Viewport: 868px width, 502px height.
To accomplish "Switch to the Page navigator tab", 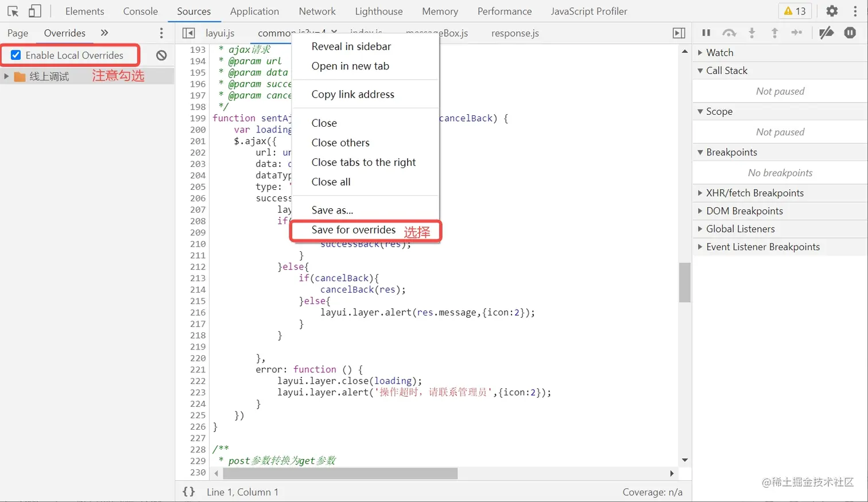I will point(18,33).
